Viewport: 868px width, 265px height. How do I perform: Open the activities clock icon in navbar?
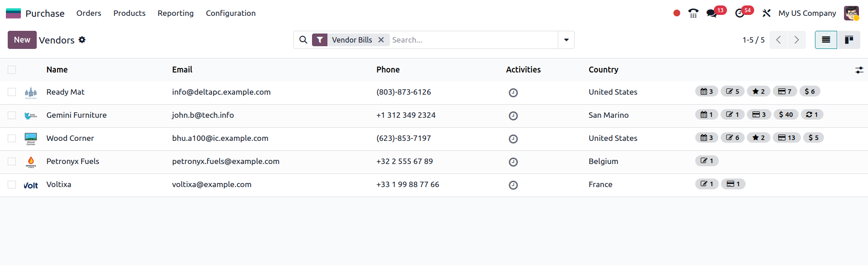pyautogui.click(x=740, y=13)
